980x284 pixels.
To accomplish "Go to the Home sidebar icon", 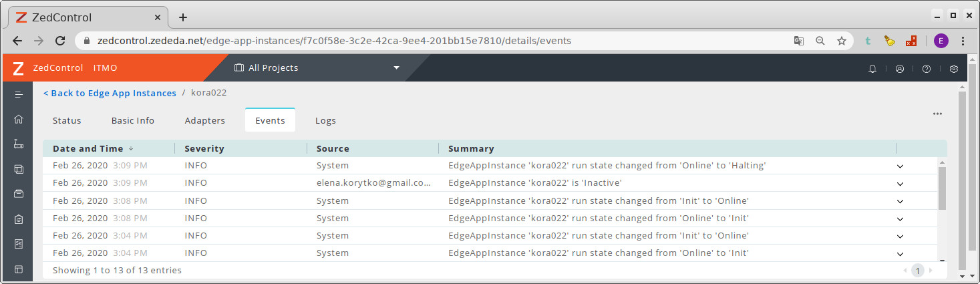I will (x=19, y=119).
